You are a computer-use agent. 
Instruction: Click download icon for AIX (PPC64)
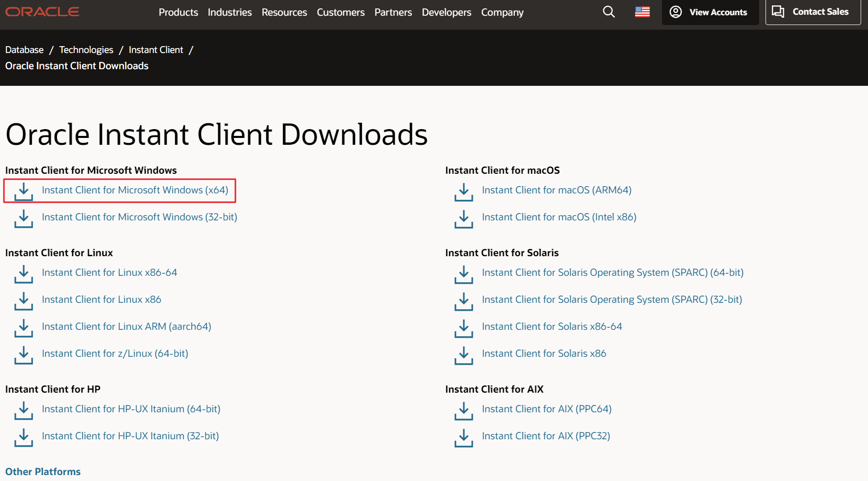[x=464, y=411]
